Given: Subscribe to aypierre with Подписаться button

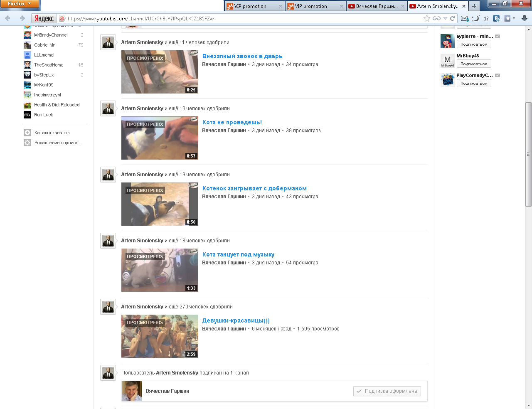Looking at the screenshot, I should coord(474,44).
